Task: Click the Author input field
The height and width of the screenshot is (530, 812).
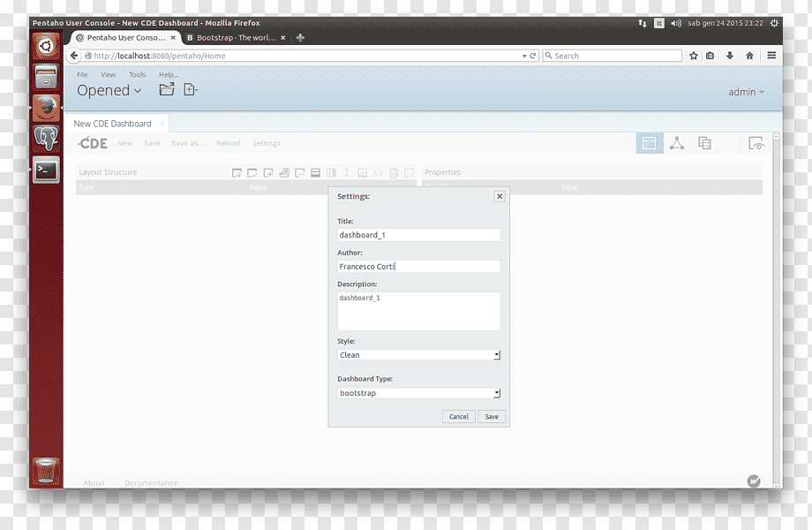Action: [x=418, y=266]
